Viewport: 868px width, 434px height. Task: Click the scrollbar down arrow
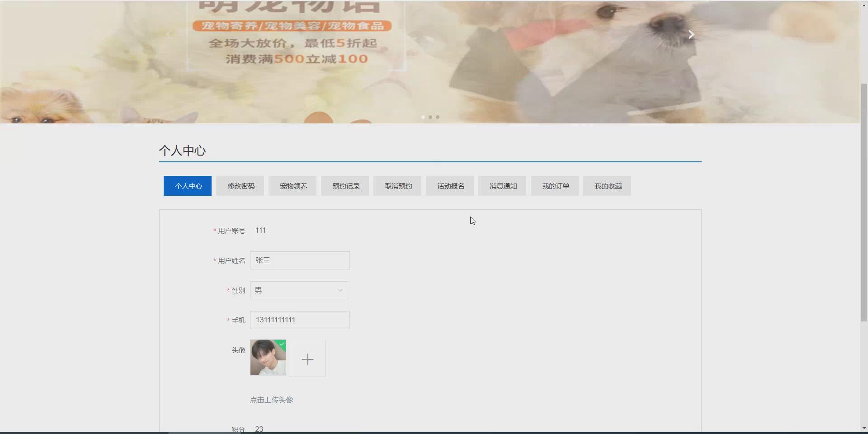click(x=864, y=427)
